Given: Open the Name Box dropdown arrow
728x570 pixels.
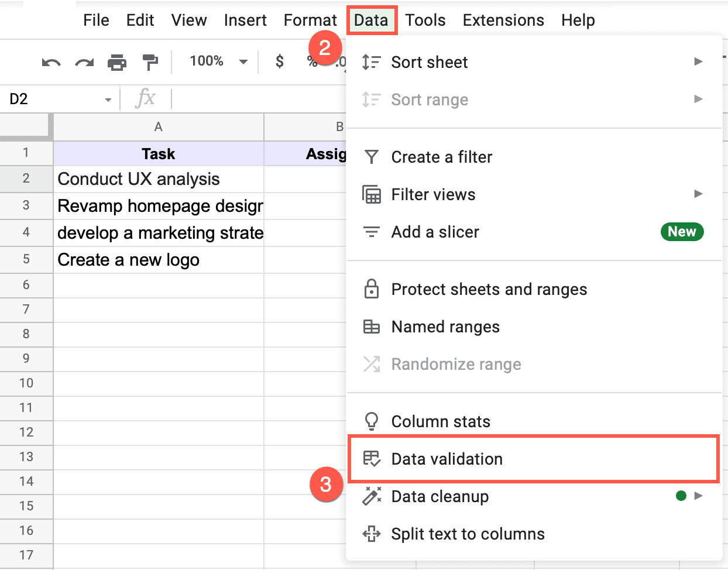Looking at the screenshot, I should [107, 99].
